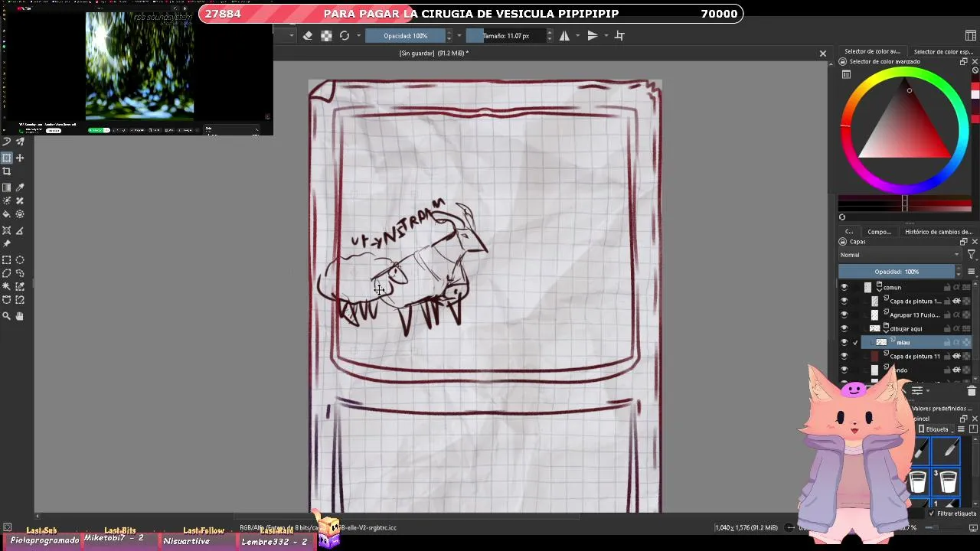This screenshot has height=551, width=980.
Task: Select the miau layer row
Action: coord(915,342)
